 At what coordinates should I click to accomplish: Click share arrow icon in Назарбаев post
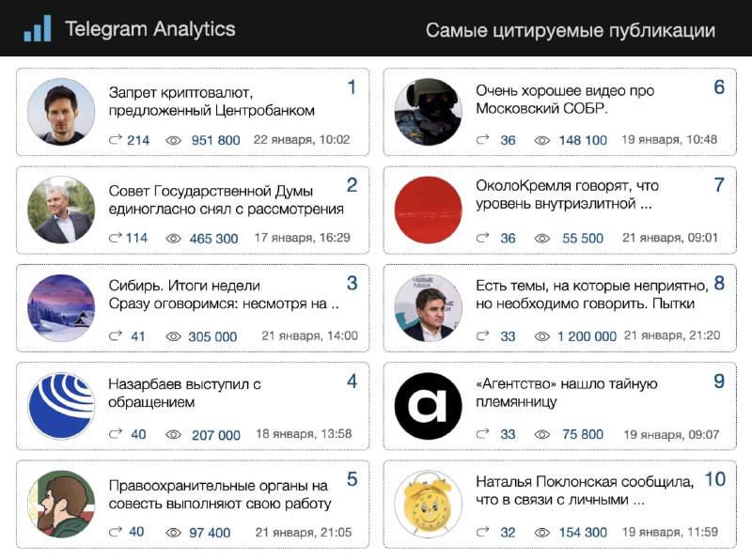(115, 434)
